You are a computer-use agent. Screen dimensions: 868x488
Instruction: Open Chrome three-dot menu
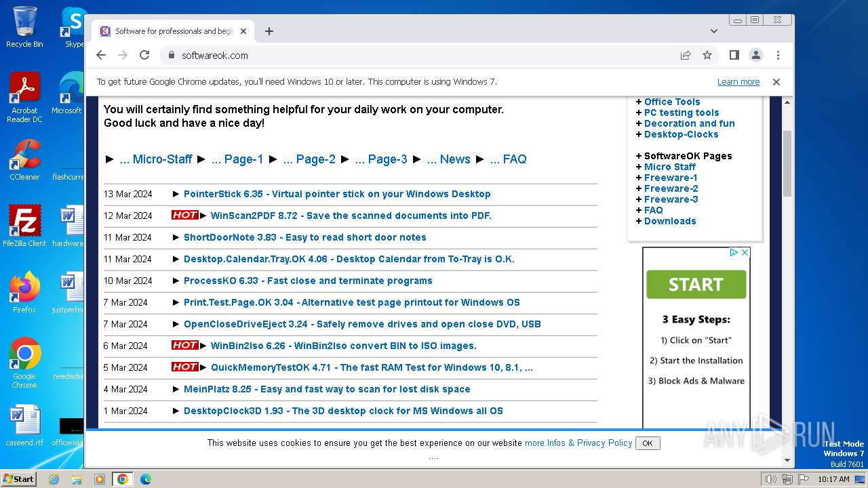[x=778, y=55]
